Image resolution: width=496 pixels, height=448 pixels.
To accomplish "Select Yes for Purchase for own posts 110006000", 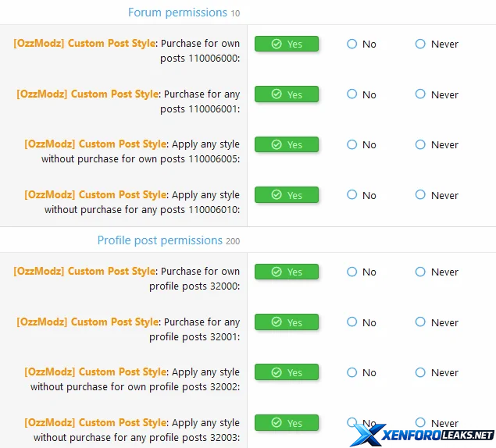I will pos(287,44).
